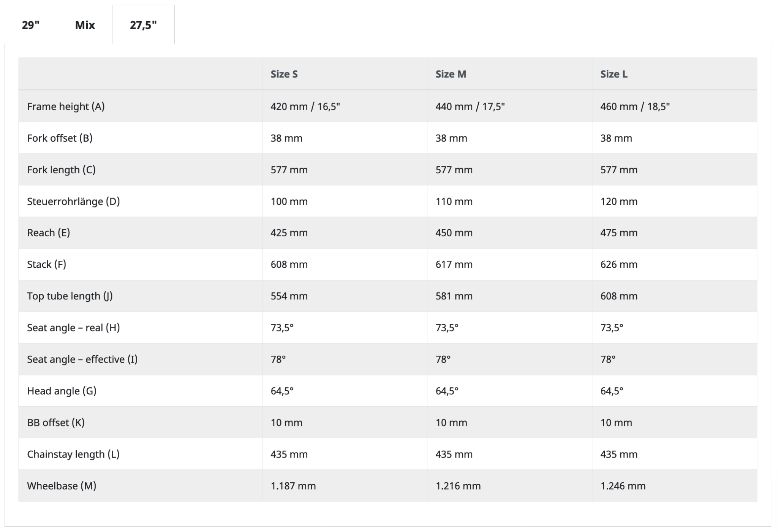Click the Stack (F) row label
The width and height of the screenshot is (778, 532).
tap(46, 264)
